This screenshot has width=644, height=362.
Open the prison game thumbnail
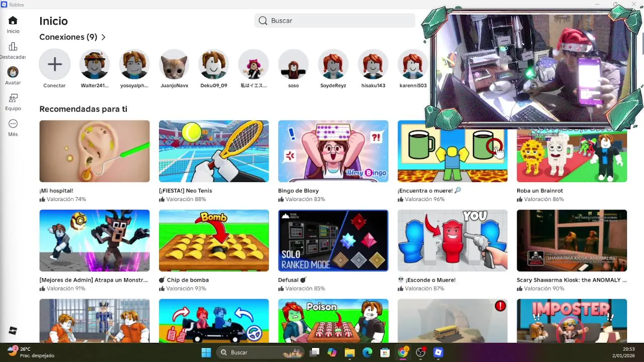(x=95, y=321)
